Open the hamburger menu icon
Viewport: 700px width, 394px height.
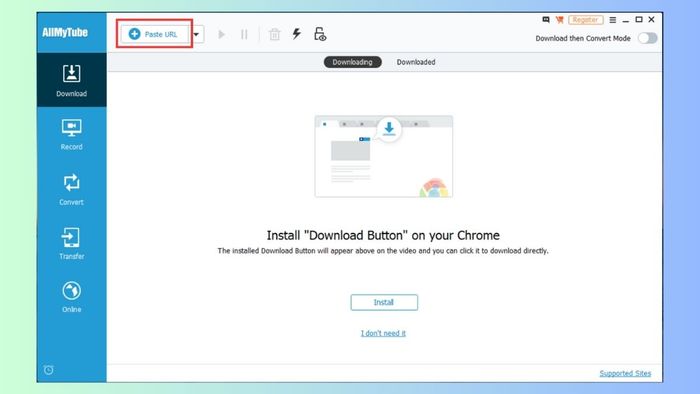click(612, 20)
